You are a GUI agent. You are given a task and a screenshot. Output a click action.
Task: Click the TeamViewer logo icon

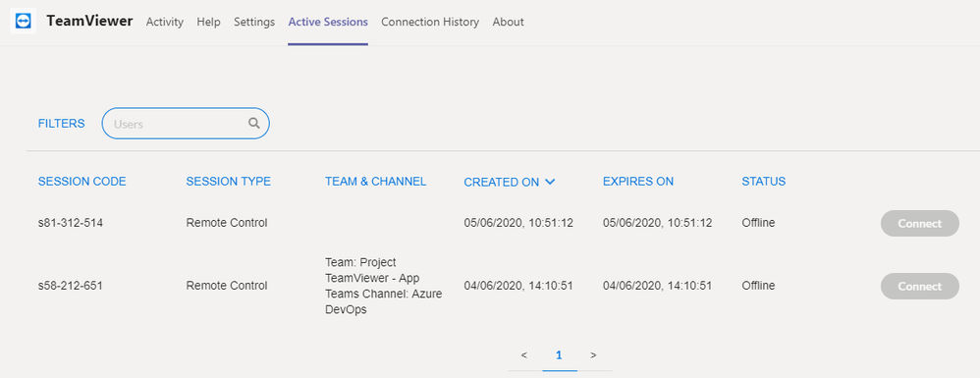(x=24, y=22)
